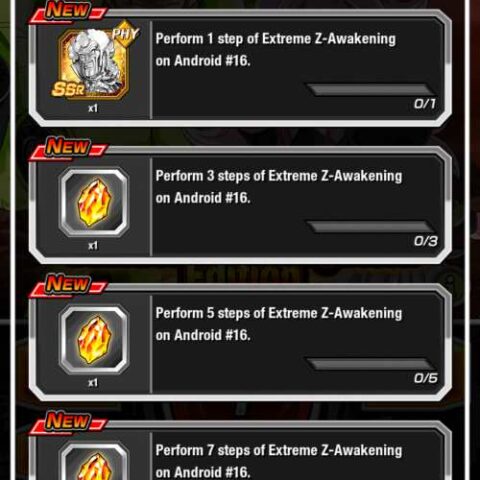The width and height of the screenshot is (480, 480).
Task: Open the 'Perform 1 step of Extreme Z-Awakening' mission
Action: (x=275, y=50)
